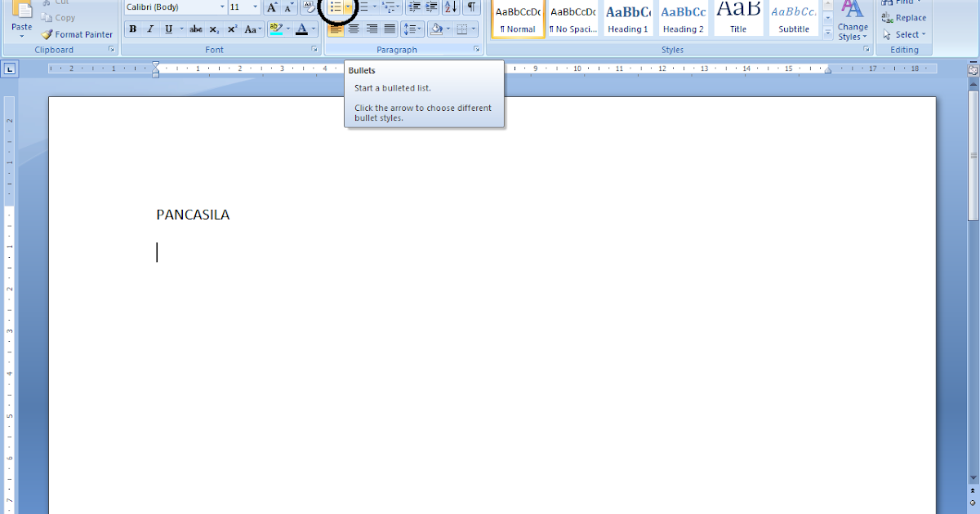Viewport: 980px width, 514px height.
Task: Click the Sort A-Z icon
Action: click(451, 7)
